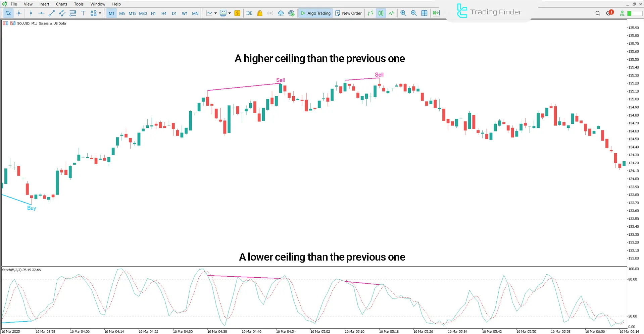Image resolution: width=644 pixels, height=334 pixels.
Task: Create a New Order
Action: click(x=348, y=13)
